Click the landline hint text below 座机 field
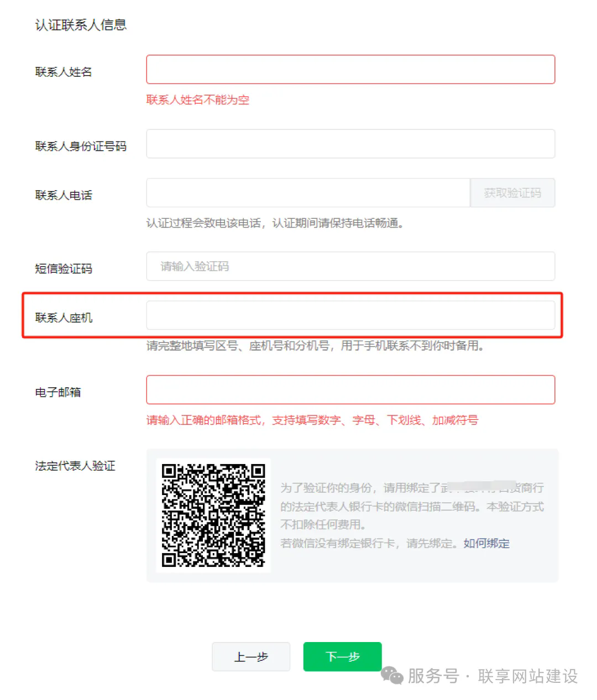The width and height of the screenshot is (597, 700). (x=315, y=346)
